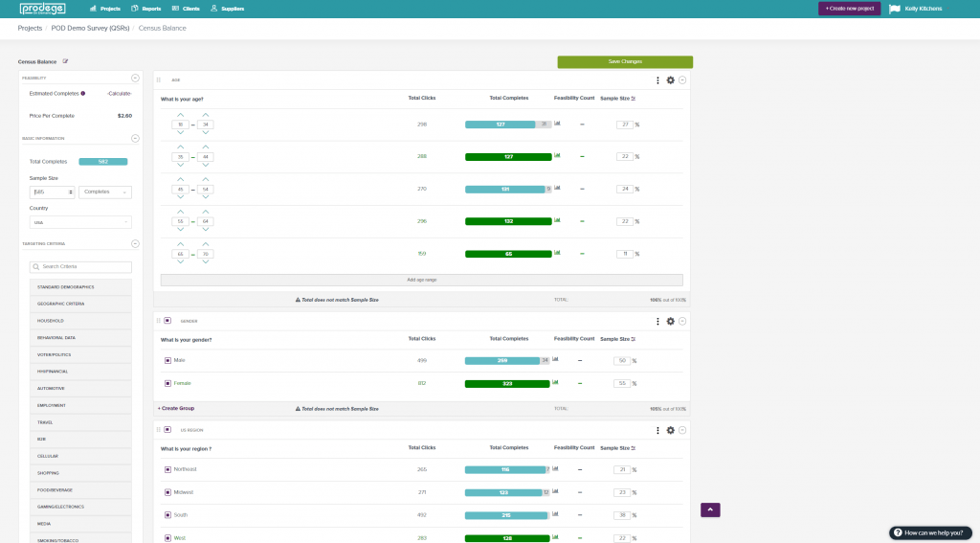Open the Completes dropdown under Sample Size
980x543 pixels.
[105, 192]
